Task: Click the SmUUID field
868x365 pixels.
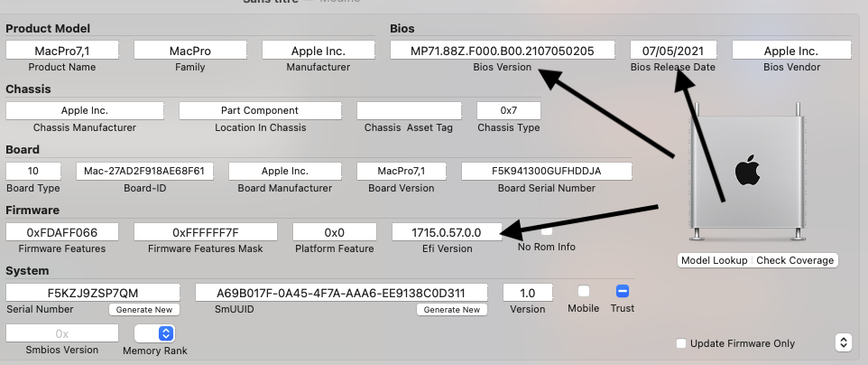Action: (x=342, y=293)
